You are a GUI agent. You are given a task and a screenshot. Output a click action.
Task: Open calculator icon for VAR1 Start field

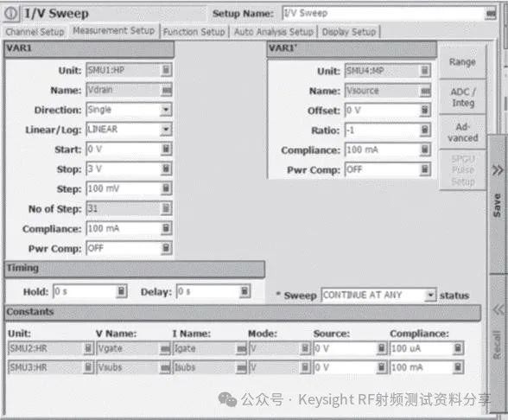tap(166, 149)
